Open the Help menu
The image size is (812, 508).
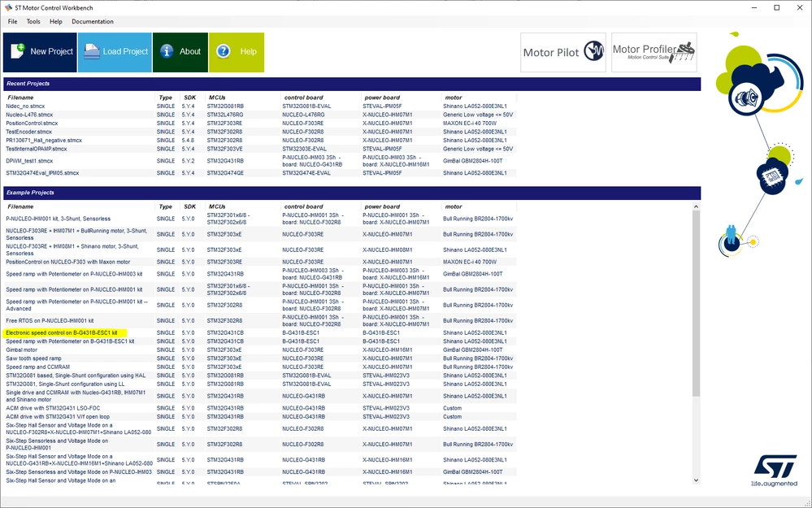56,22
